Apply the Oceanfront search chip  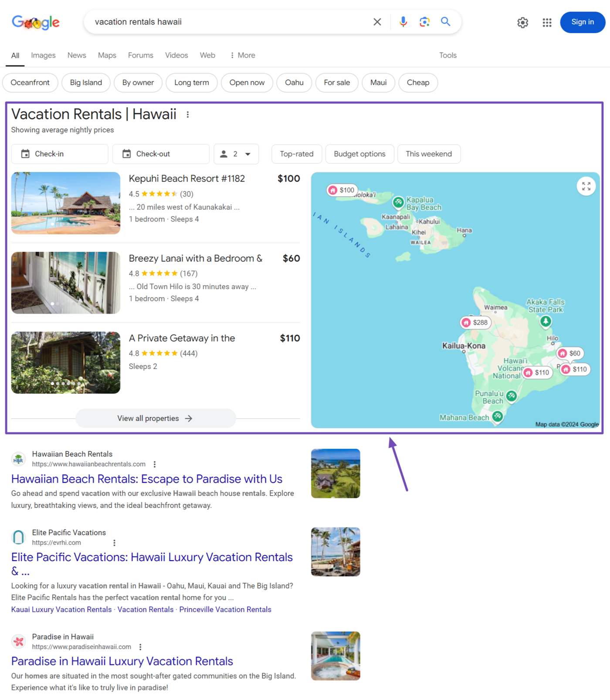pos(30,83)
